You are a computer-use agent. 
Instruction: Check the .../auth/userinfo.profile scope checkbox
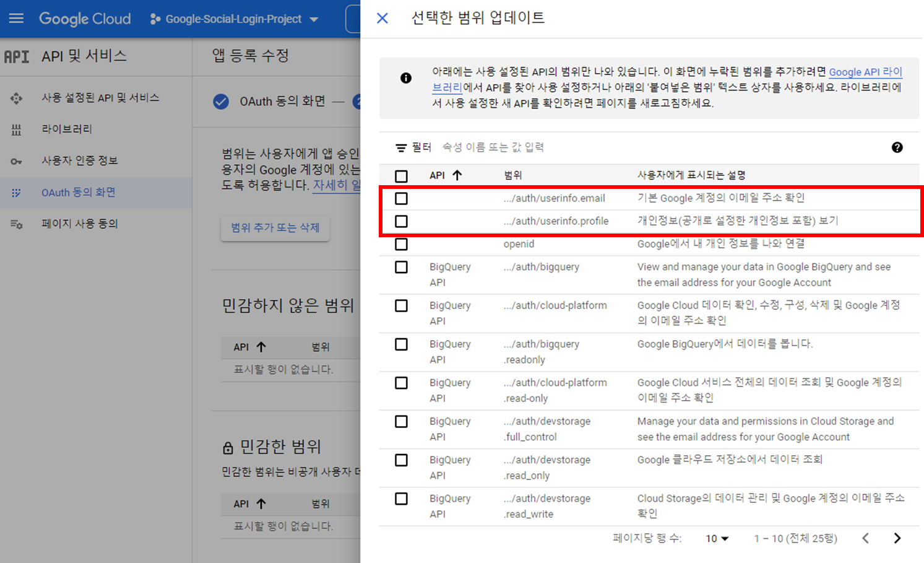pyautogui.click(x=401, y=221)
